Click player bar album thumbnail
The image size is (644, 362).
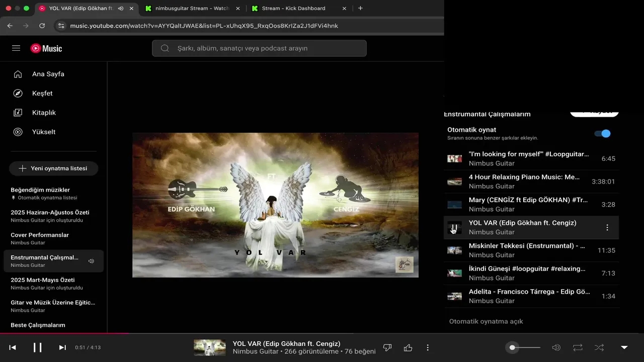pos(210,347)
